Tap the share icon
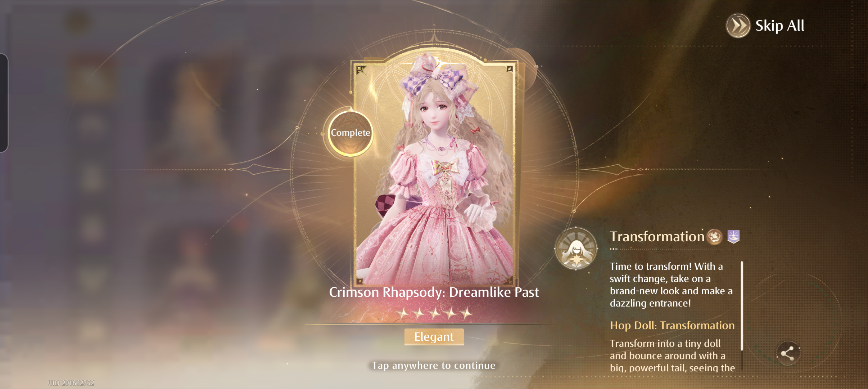Viewport: 868px width, 389px height. tap(788, 353)
